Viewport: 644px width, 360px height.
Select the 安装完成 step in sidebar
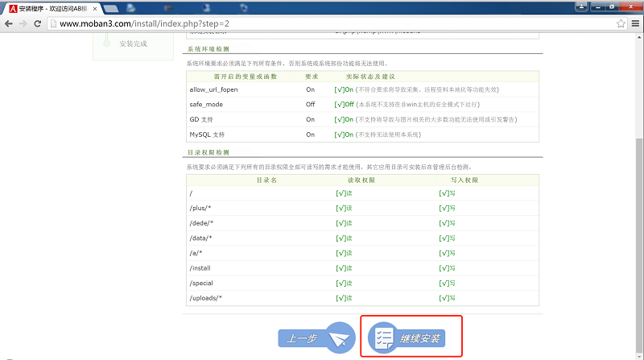[133, 43]
